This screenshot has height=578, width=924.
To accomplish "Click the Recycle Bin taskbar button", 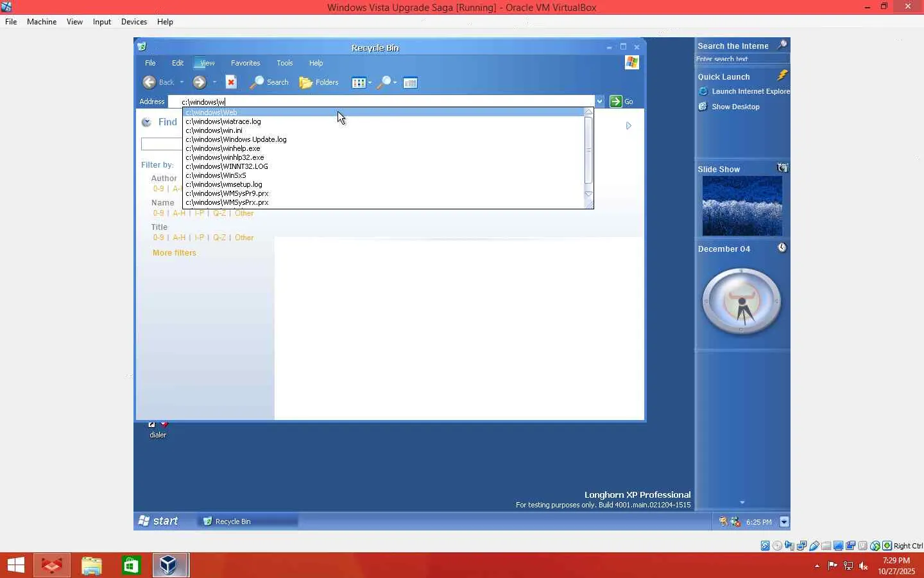I will 248,521.
